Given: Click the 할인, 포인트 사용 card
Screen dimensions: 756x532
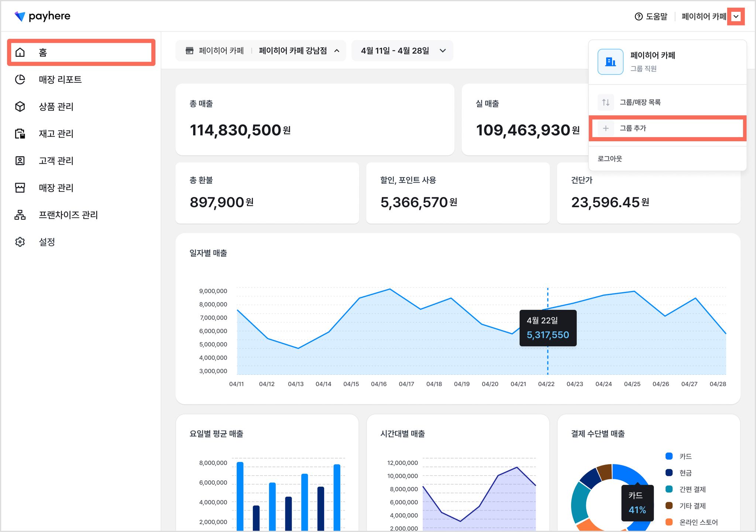Looking at the screenshot, I should point(458,193).
